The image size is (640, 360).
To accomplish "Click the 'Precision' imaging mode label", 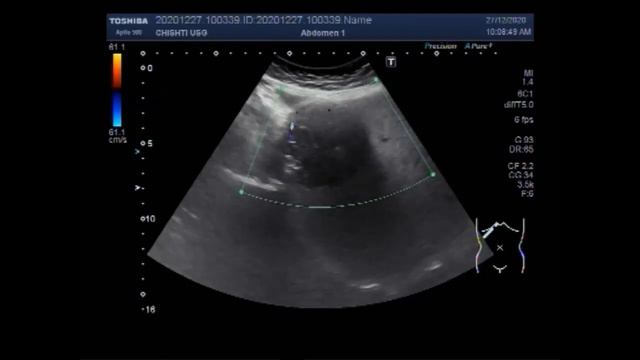I will 440,46.
